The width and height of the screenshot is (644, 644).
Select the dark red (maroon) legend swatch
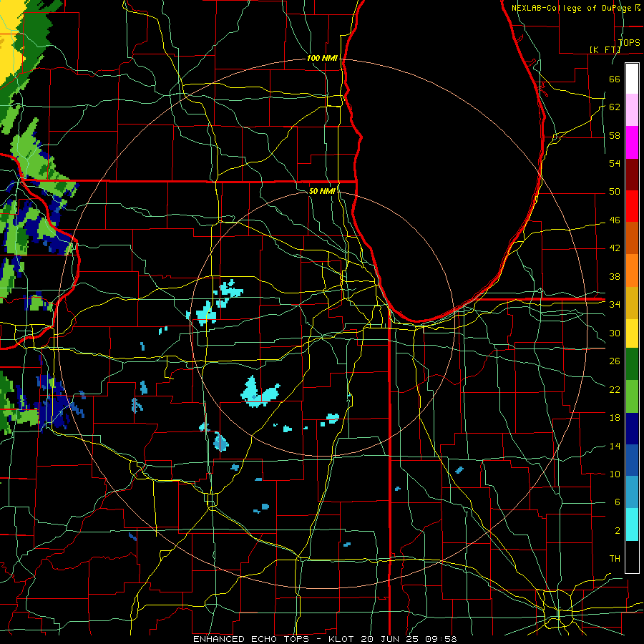click(632, 175)
